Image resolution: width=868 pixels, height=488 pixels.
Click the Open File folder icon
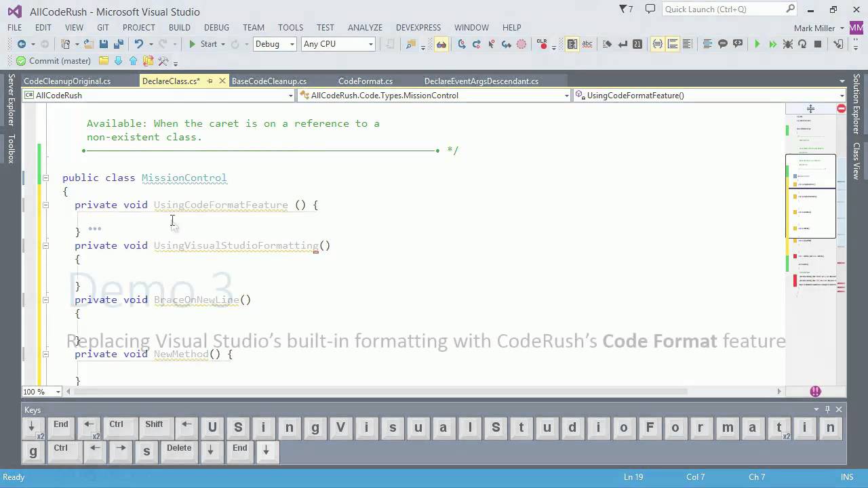(x=89, y=44)
